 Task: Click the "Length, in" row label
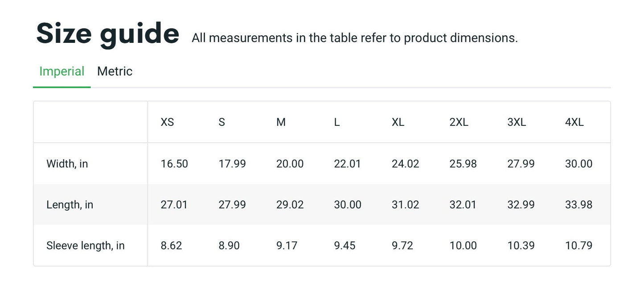point(70,205)
